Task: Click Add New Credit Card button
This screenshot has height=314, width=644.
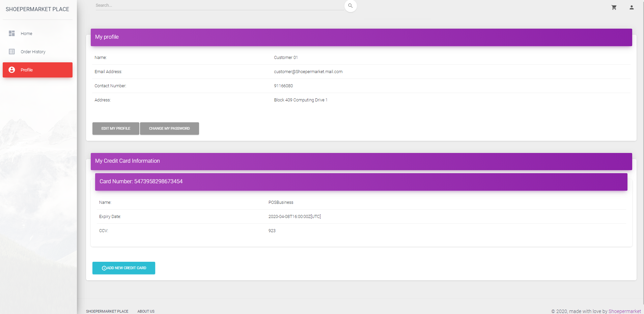Action: pyautogui.click(x=124, y=268)
